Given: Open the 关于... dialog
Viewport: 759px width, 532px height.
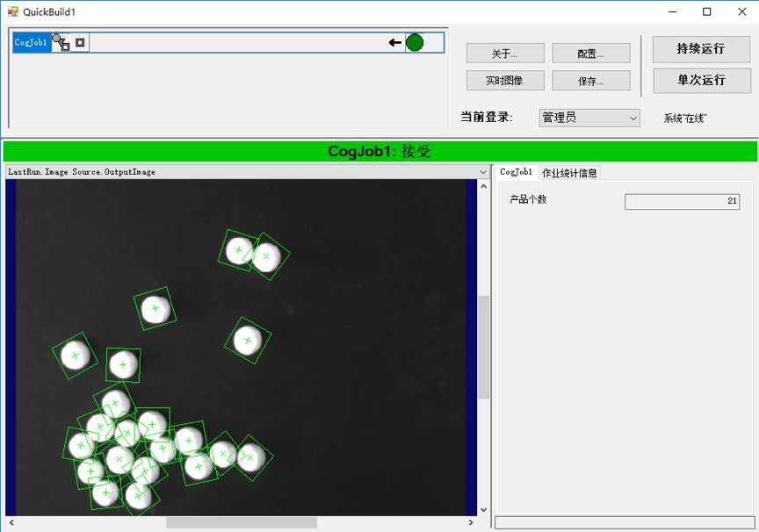Looking at the screenshot, I should tap(505, 54).
